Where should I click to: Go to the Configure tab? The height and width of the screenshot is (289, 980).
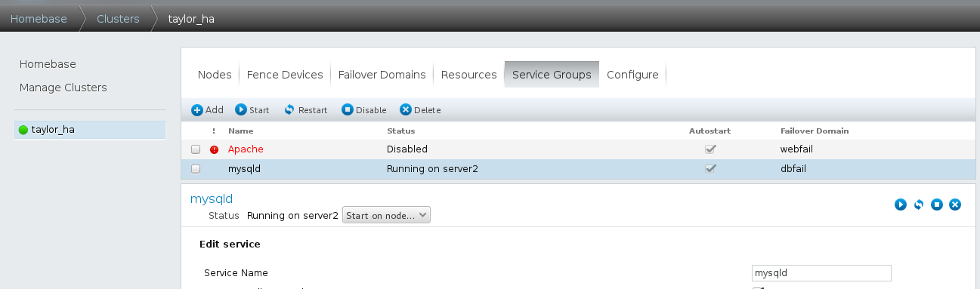632,75
